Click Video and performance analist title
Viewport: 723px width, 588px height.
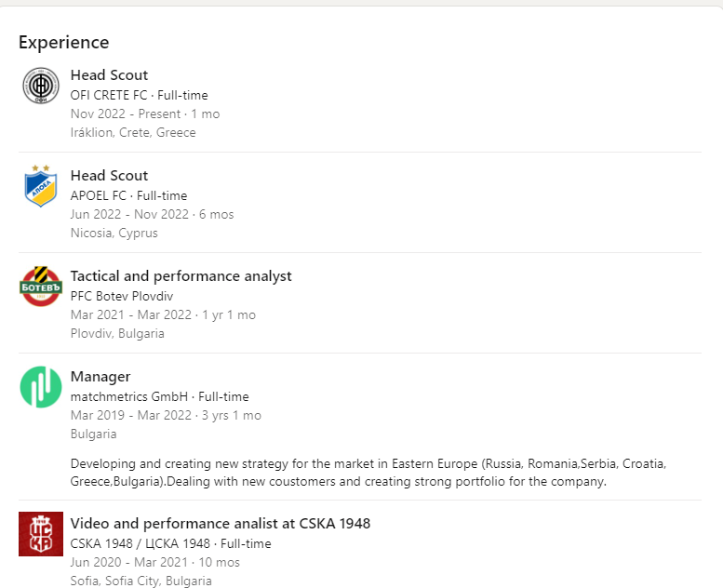click(x=220, y=524)
